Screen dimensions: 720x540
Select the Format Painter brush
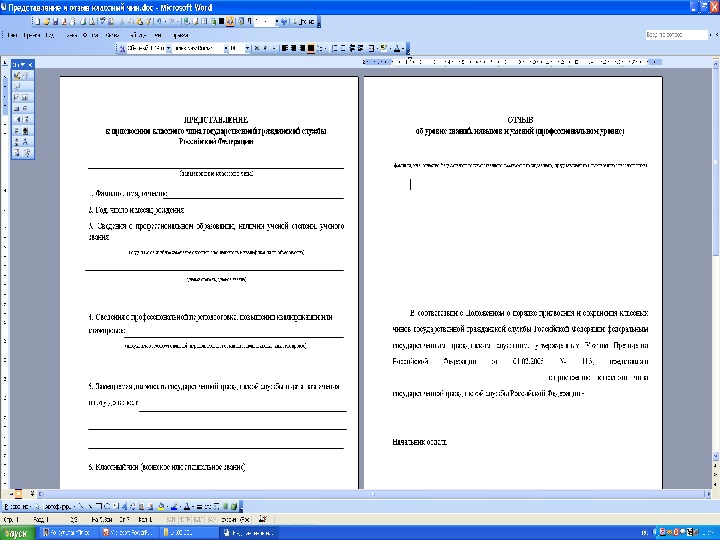[x=148, y=22]
